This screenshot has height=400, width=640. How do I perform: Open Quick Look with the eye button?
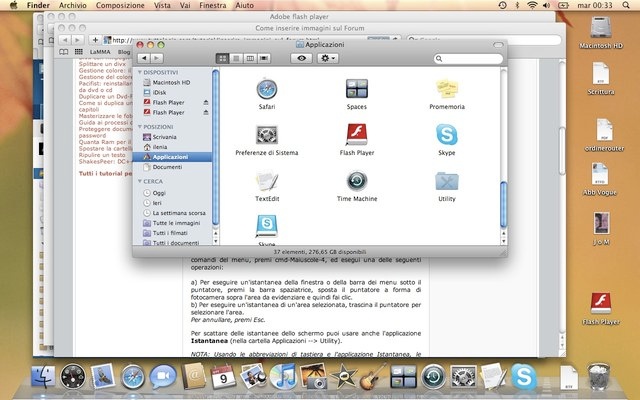[302, 58]
